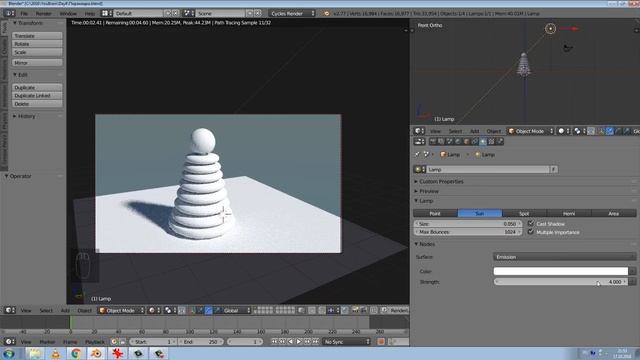The width and height of the screenshot is (640, 360).
Task: Open the Cycles Render engine dropdown
Action: click(x=292, y=13)
